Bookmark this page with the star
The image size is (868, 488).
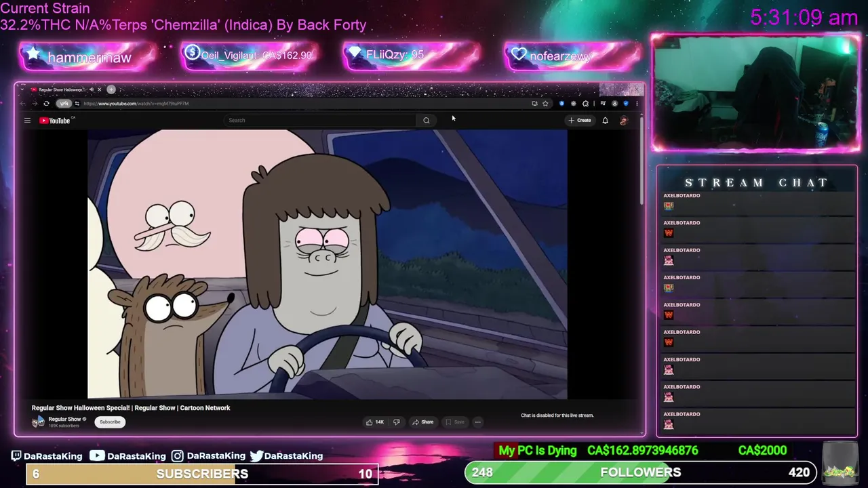coord(545,104)
